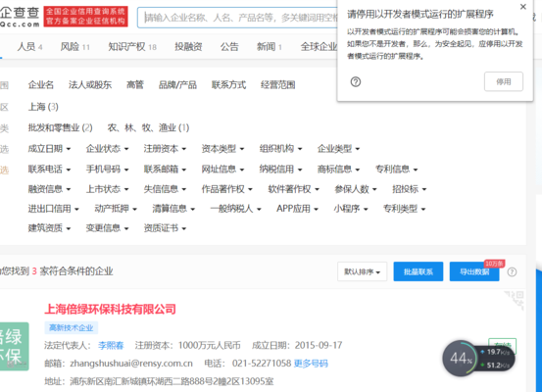Expand the 上市状态 filter dropdown
This screenshot has width=542, height=392.
point(107,189)
